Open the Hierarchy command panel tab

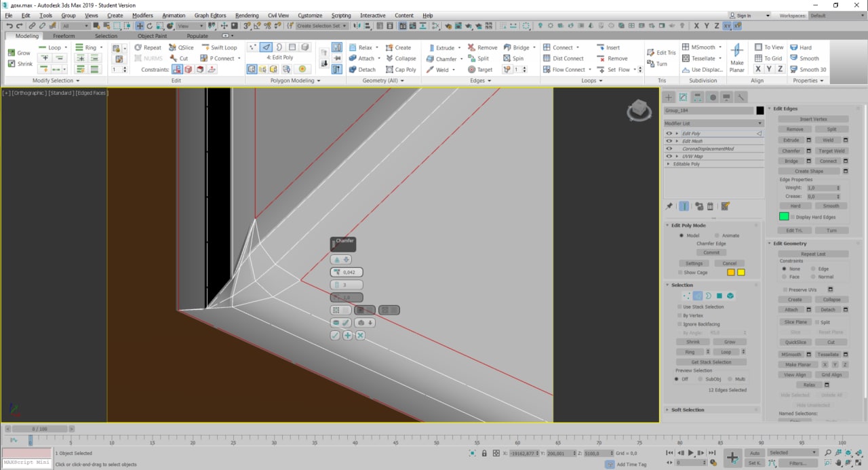(x=697, y=97)
